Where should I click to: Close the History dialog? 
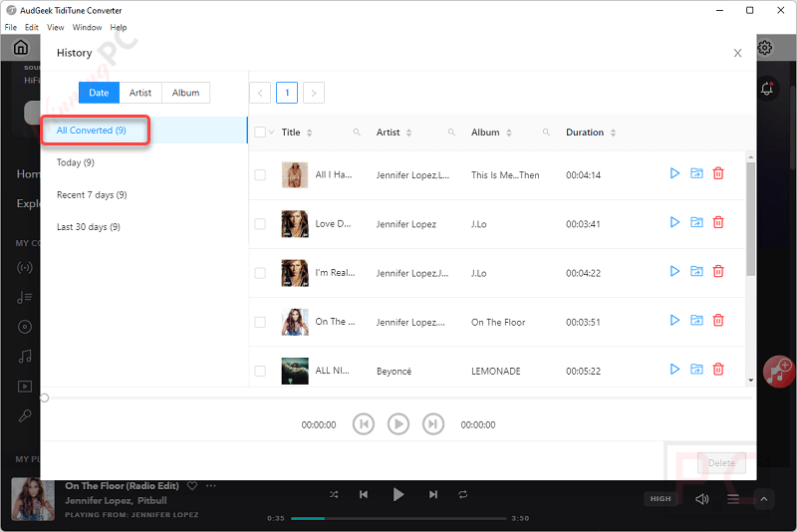pyautogui.click(x=737, y=53)
